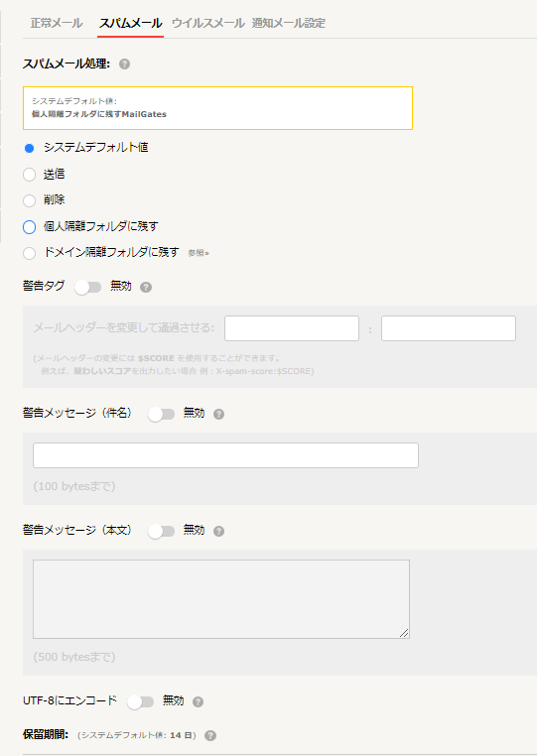Toggle 警告メッセージ（件名） switch on
The height and width of the screenshot is (756, 537).
[x=161, y=414]
